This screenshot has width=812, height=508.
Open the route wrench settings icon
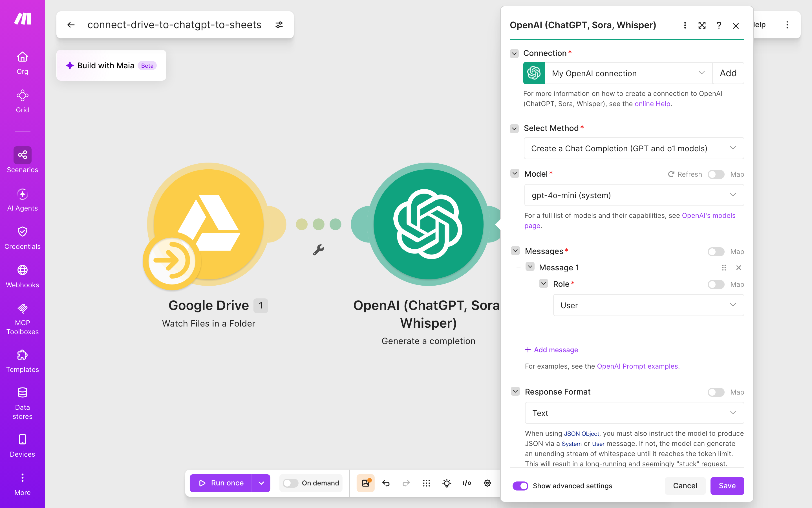click(x=318, y=250)
